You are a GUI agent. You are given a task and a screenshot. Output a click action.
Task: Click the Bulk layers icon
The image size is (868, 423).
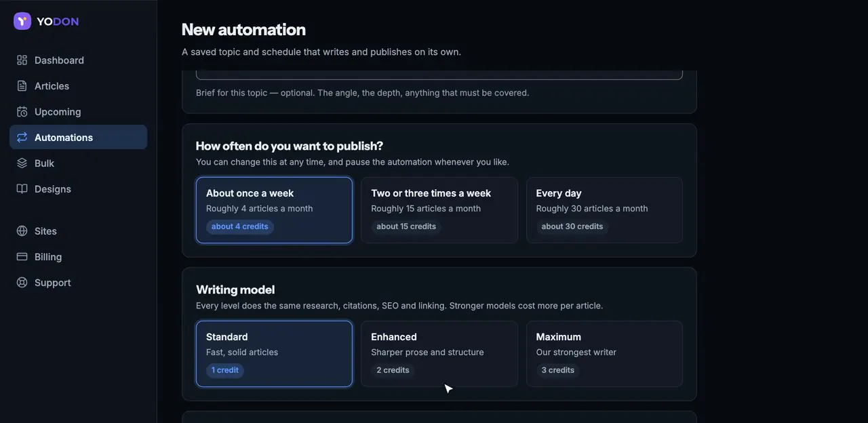point(22,163)
